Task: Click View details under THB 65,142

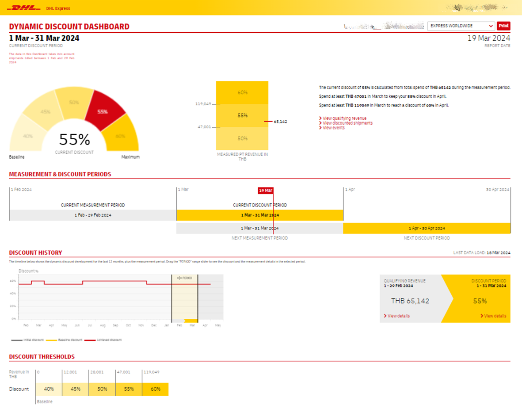Action: click(397, 316)
